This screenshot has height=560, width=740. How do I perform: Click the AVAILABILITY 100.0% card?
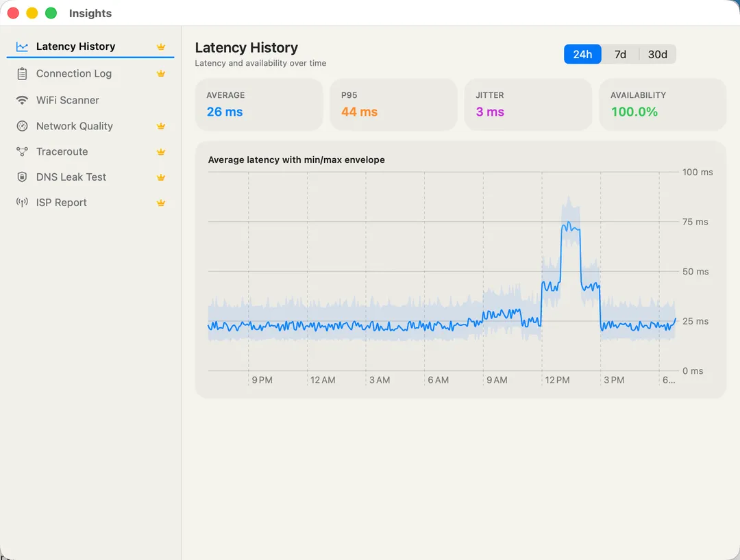click(663, 104)
